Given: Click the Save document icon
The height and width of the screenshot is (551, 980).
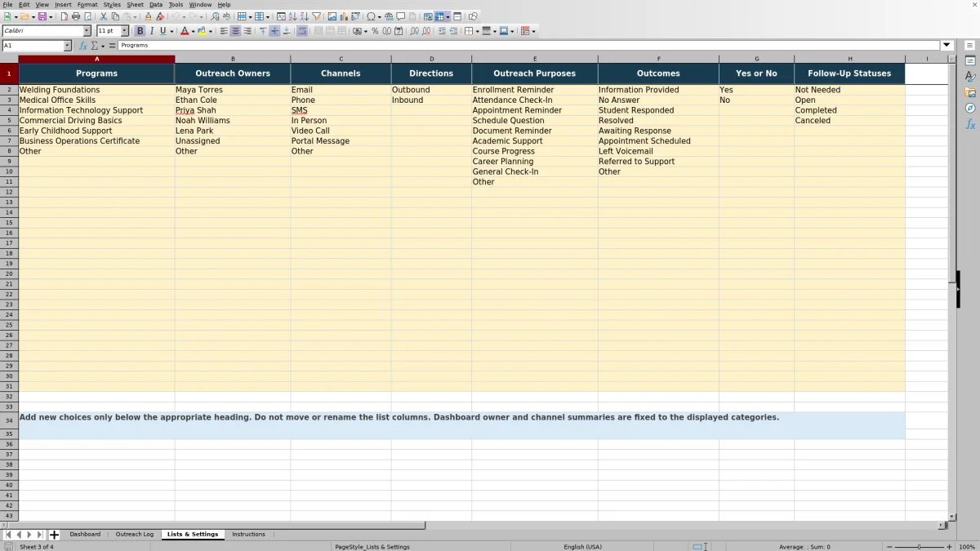Looking at the screenshot, I should (x=42, y=16).
